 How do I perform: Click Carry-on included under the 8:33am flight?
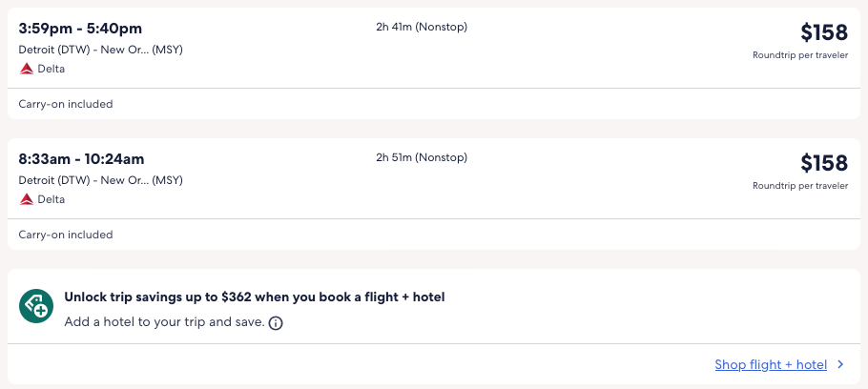tap(66, 235)
